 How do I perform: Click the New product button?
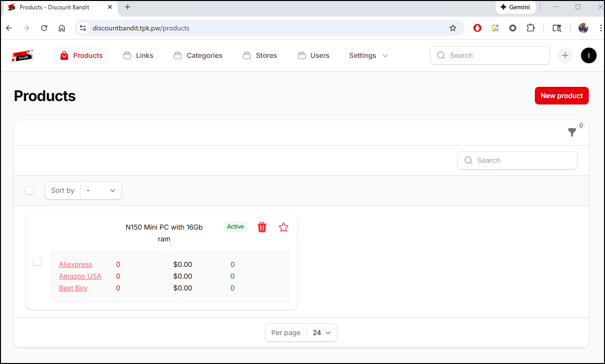pos(561,96)
